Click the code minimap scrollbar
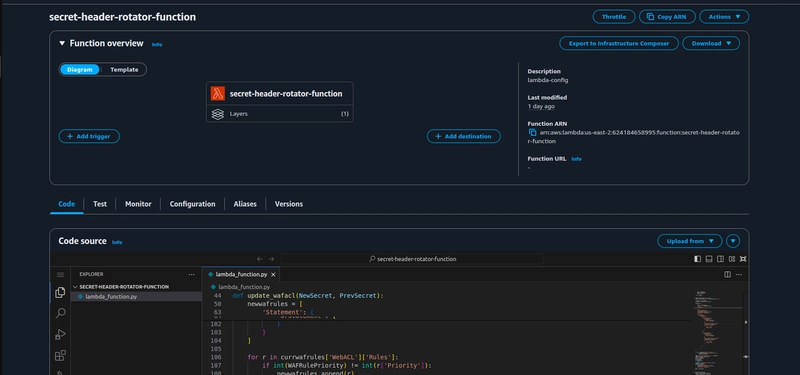Image resolution: width=800 pixels, height=375 pixels. coord(745,333)
